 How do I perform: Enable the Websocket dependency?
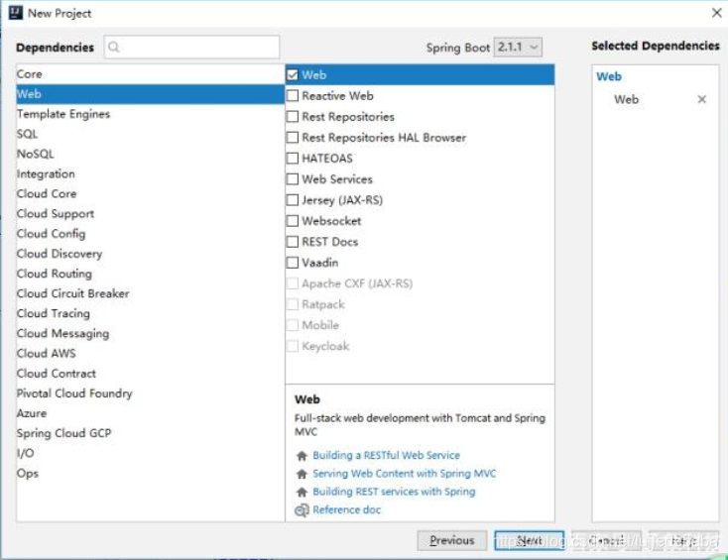click(x=293, y=221)
